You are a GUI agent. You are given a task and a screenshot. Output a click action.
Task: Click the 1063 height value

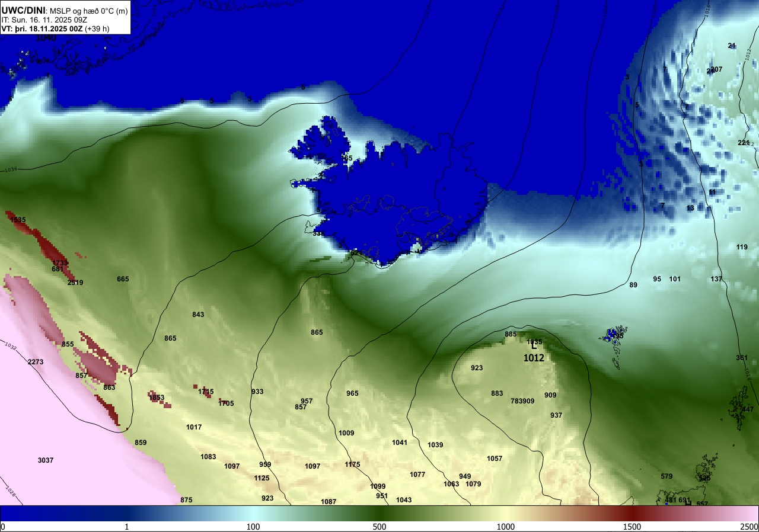coord(451,484)
